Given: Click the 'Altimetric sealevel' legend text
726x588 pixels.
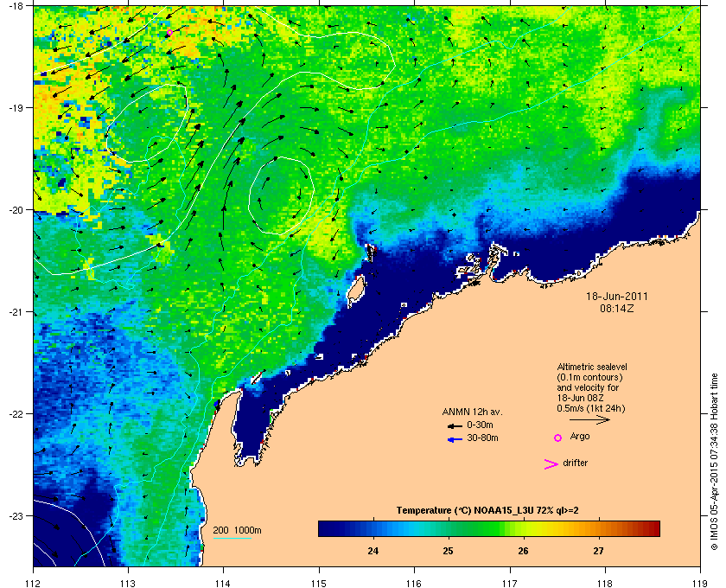Looking at the screenshot, I should pyautogui.click(x=592, y=367).
